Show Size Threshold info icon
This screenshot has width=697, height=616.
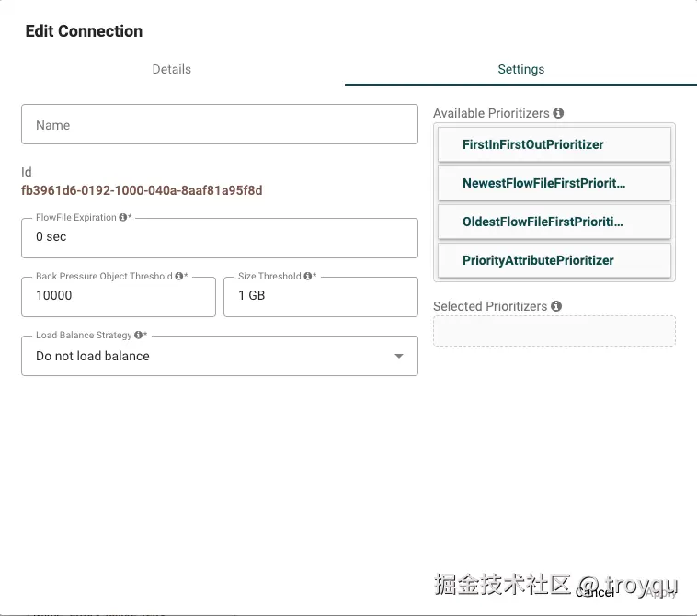308,276
